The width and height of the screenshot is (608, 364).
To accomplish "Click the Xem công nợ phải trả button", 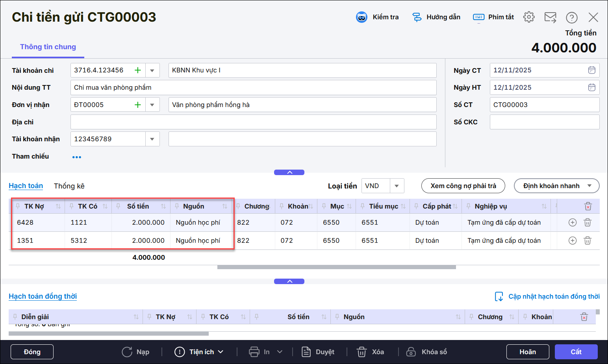I will click(x=463, y=186).
